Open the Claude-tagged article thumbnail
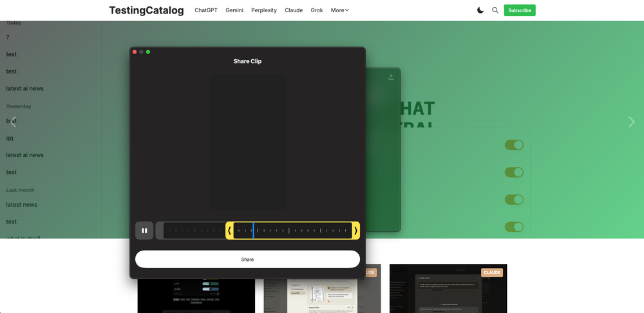This screenshot has height=313, width=644. 448,290
